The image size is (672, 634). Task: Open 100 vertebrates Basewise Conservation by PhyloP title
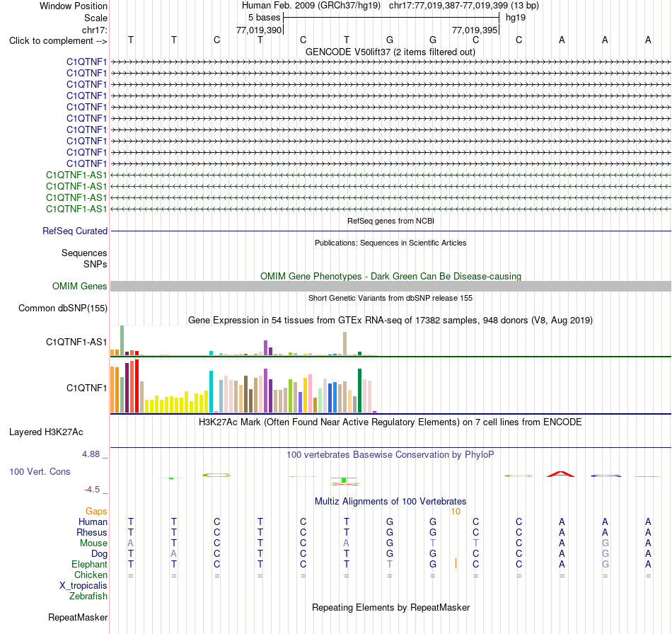point(390,455)
